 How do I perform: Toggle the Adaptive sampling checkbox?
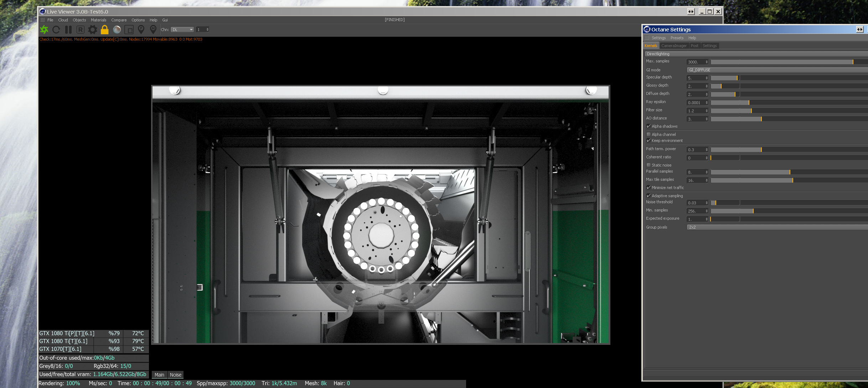click(649, 196)
